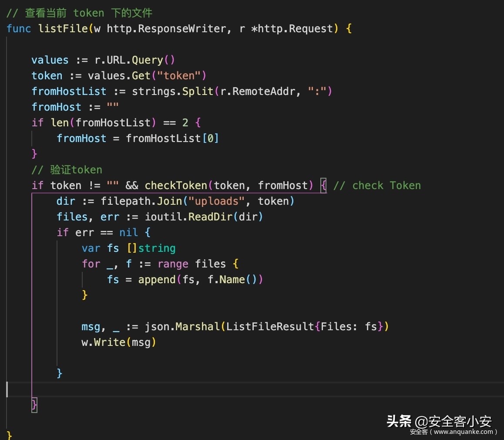The image size is (504, 440).
Task: Click the 'listFile' function name
Action: click(63, 29)
